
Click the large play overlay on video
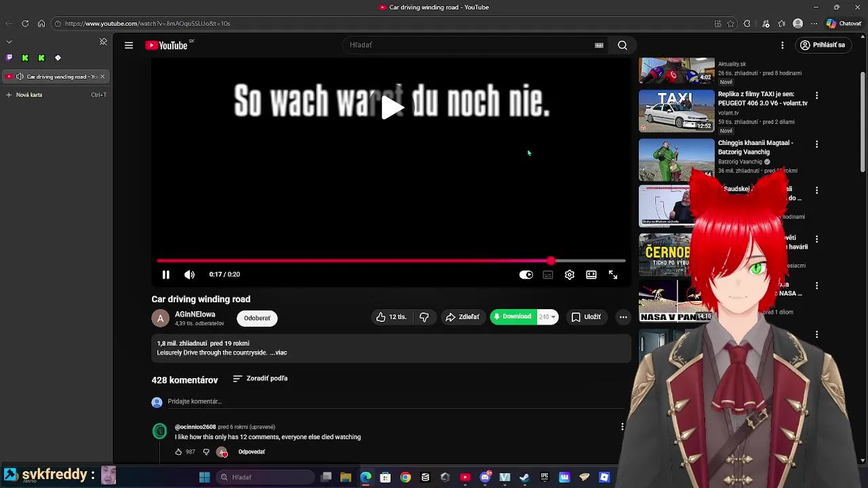click(x=392, y=107)
